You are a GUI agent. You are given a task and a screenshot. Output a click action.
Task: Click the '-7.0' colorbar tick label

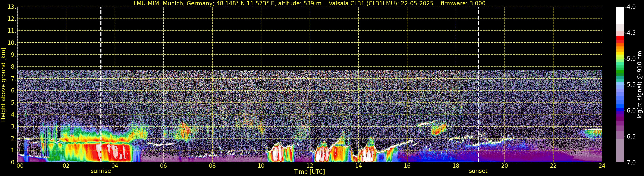point(630,163)
